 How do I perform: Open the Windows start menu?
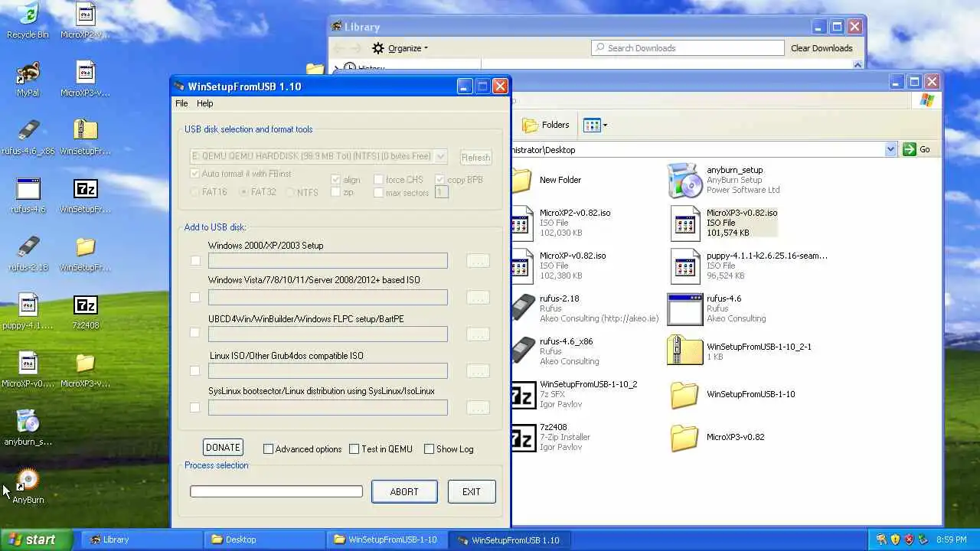(36, 540)
